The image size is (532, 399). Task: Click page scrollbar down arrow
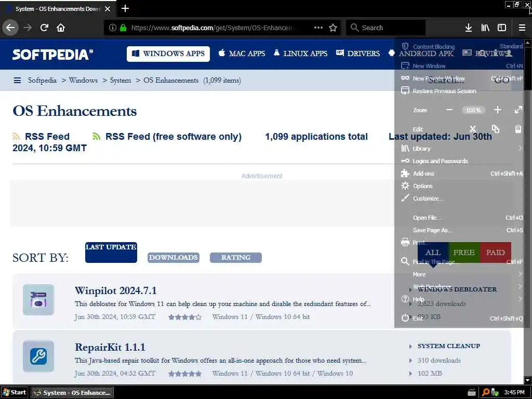528,380
